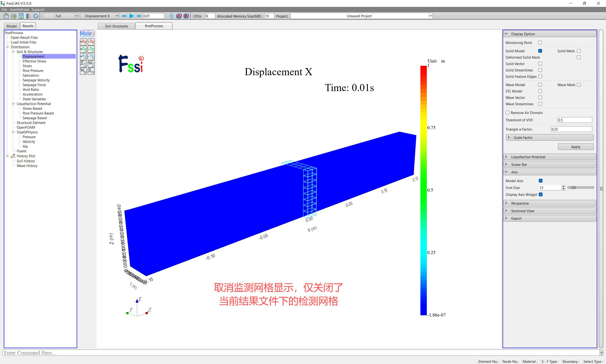
Task: Open the Project dropdown
Action: click(x=361, y=16)
